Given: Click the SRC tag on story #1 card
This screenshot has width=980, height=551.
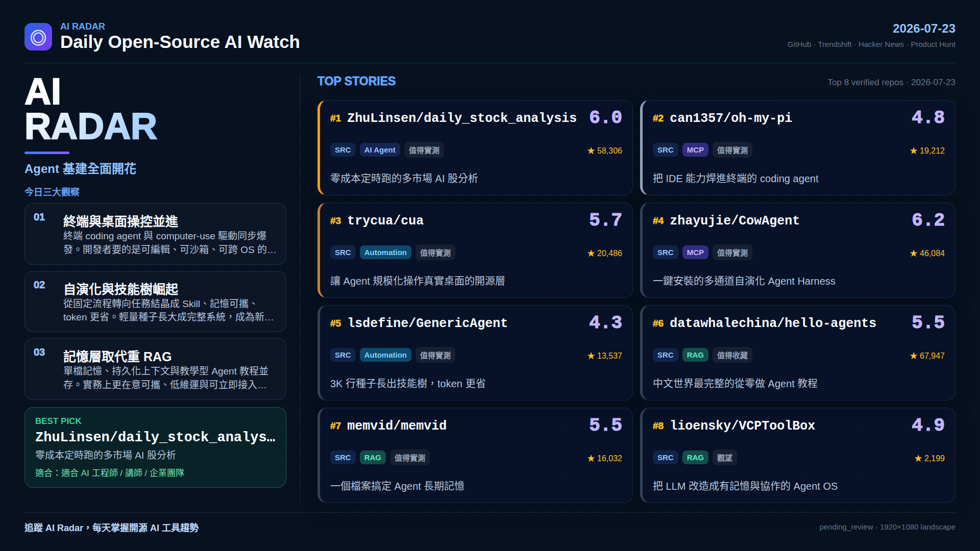Looking at the screenshot, I should point(343,150).
